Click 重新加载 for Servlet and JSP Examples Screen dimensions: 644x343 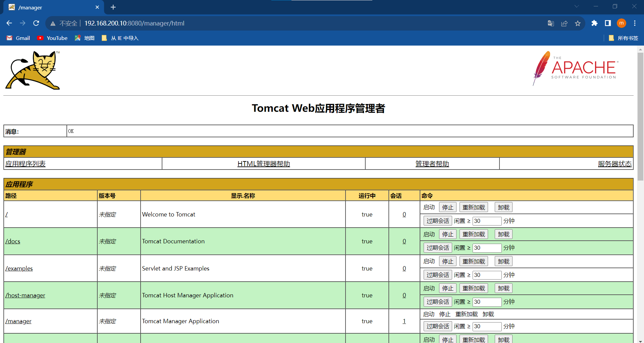[474, 261]
